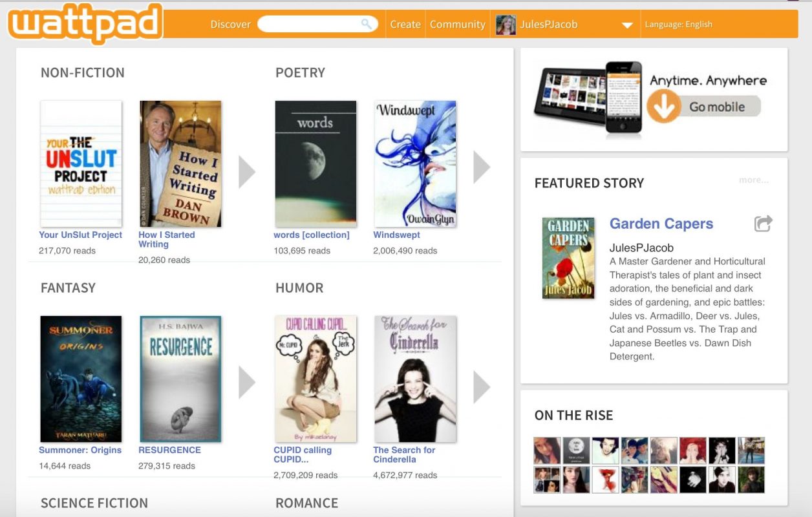Image resolution: width=812 pixels, height=517 pixels.
Task: Show next stories in the Humor row
Action: [x=482, y=387]
